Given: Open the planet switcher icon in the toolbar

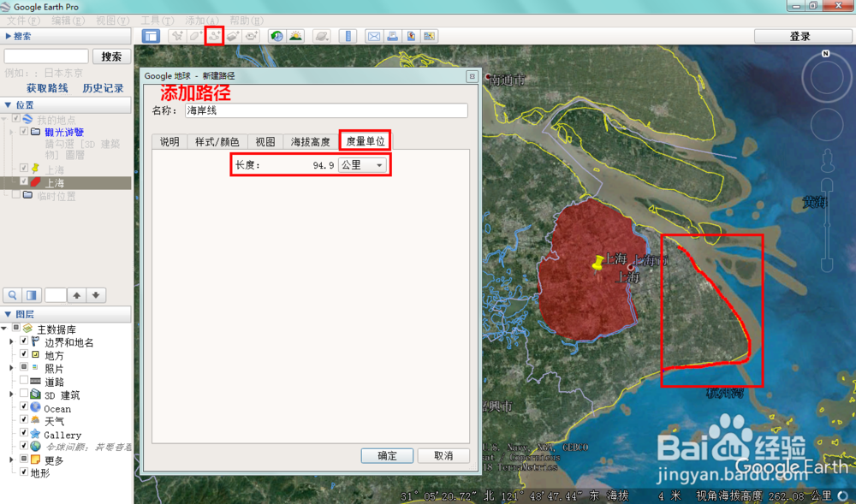Looking at the screenshot, I should click(x=322, y=36).
